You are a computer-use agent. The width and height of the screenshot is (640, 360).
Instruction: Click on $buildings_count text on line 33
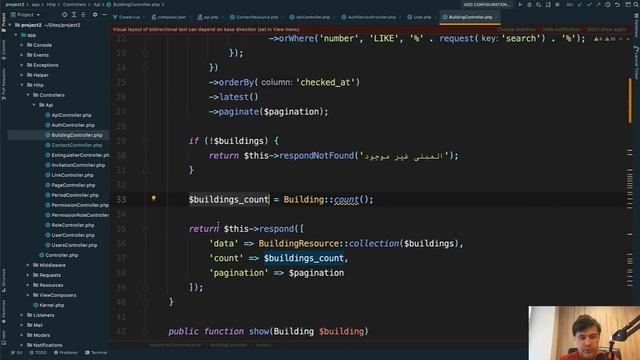tap(229, 200)
